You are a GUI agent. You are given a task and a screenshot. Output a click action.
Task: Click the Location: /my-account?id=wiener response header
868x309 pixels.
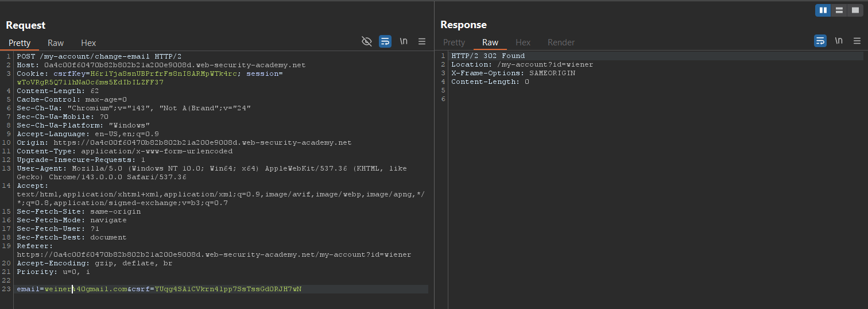click(x=522, y=64)
